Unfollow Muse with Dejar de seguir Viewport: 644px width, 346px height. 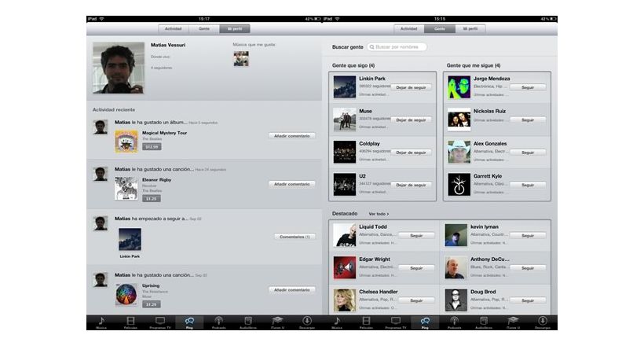tap(411, 120)
